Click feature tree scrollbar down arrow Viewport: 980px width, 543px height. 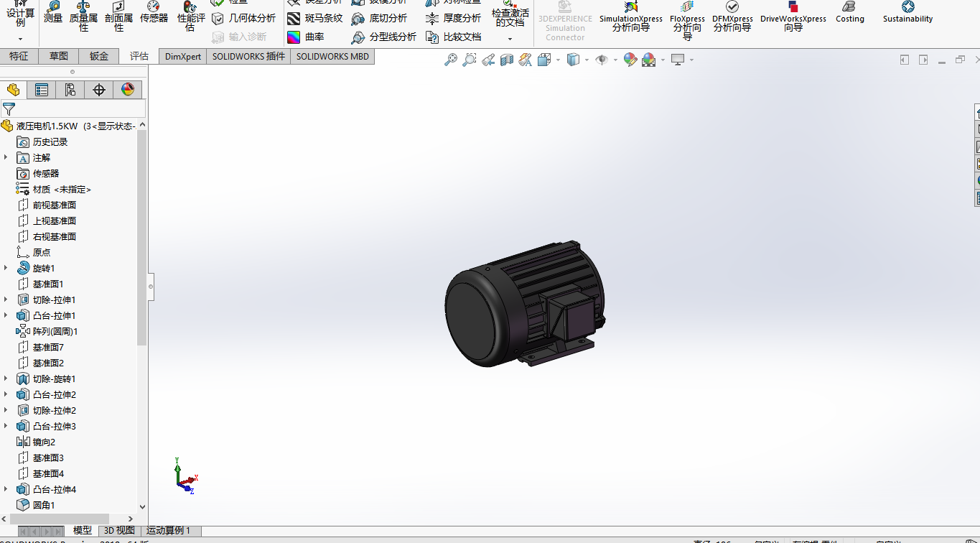coord(141,506)
